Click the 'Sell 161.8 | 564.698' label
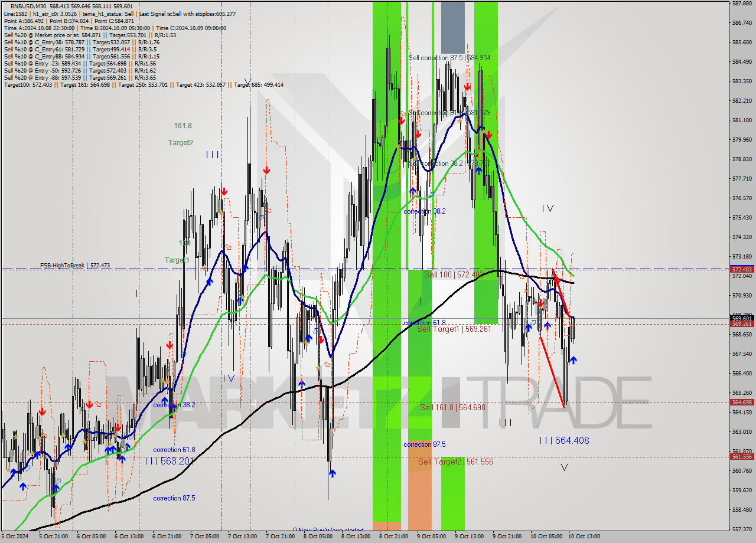This screenshot has height=543, width=756. (452, 407)
